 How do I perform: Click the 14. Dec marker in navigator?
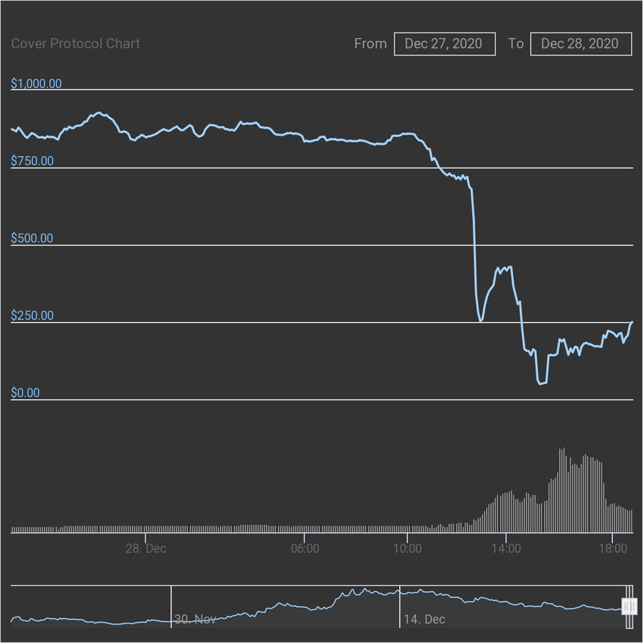424,619
